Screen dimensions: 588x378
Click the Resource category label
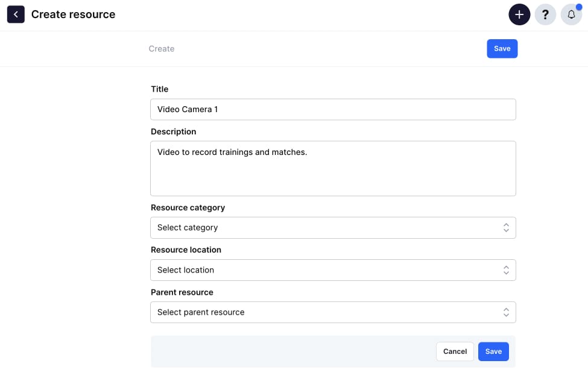click(188, 208)
